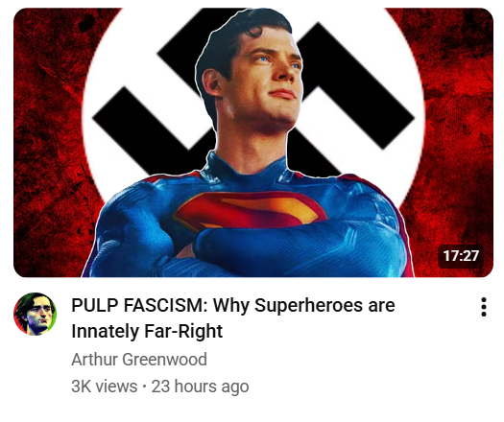This screenshot has height=422, width=504.
Task: Click the 17:27 duration badge
Action: (461, 256)
